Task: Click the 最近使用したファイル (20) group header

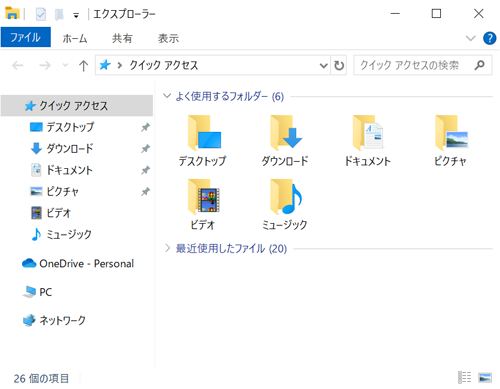Action: [x=231, y=248]
